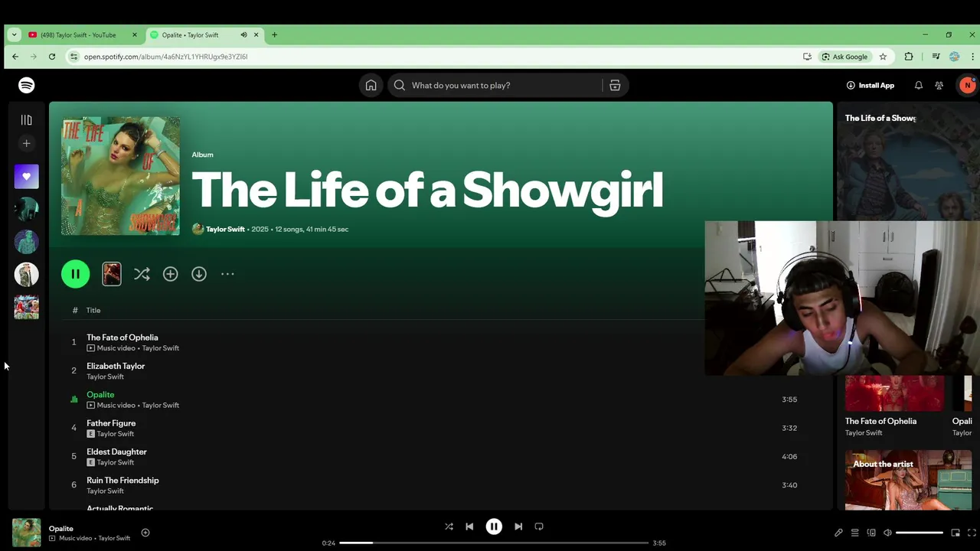
Task: Go to Spotify Home via house icon
Action: 371,85
